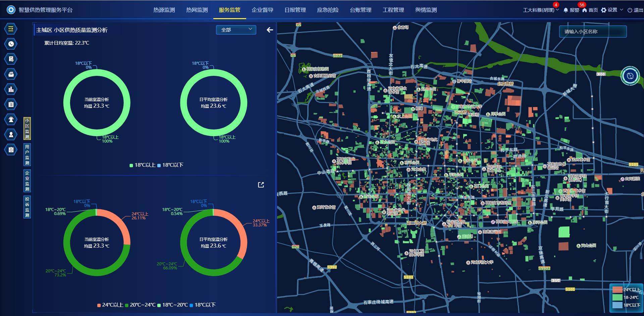644x316 pixels.
Task: Click the 24℃以上 red map legend swatch
Action: click(617, 289)
